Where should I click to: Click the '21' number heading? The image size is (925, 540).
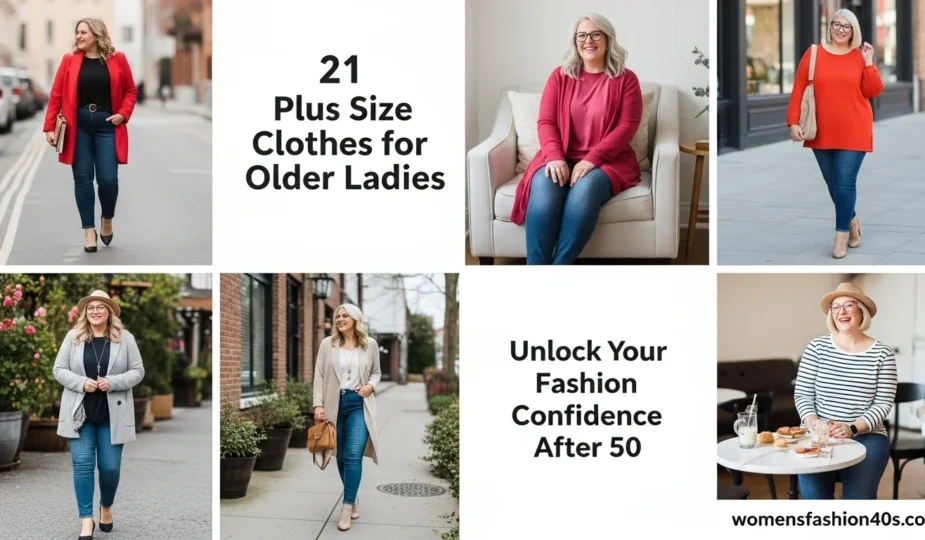339,70
